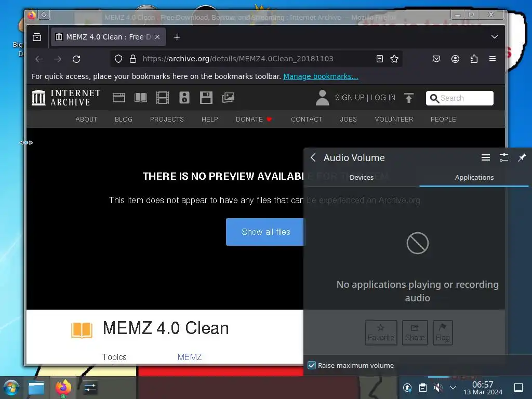The height and width of the screenshot is (399, 532).
Task: Open the JOBS menu item
Action: 349,119
